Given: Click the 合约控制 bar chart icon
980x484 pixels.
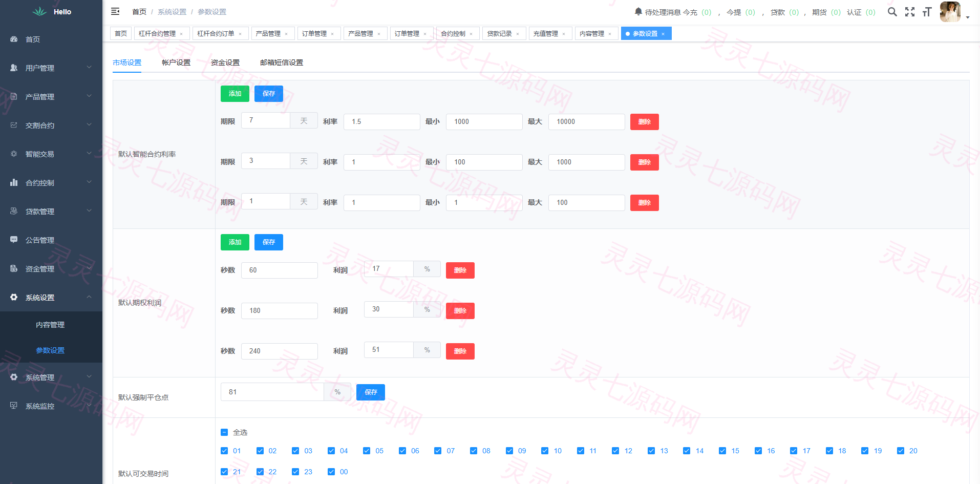Looking at the screenshot, I should (14, 182).
